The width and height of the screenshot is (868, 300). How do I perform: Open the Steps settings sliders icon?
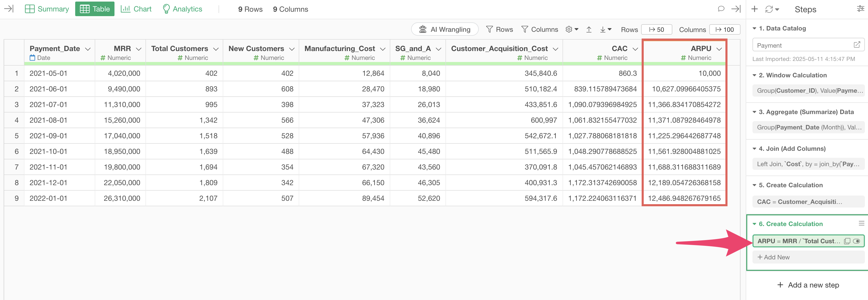tap(860, 9)
